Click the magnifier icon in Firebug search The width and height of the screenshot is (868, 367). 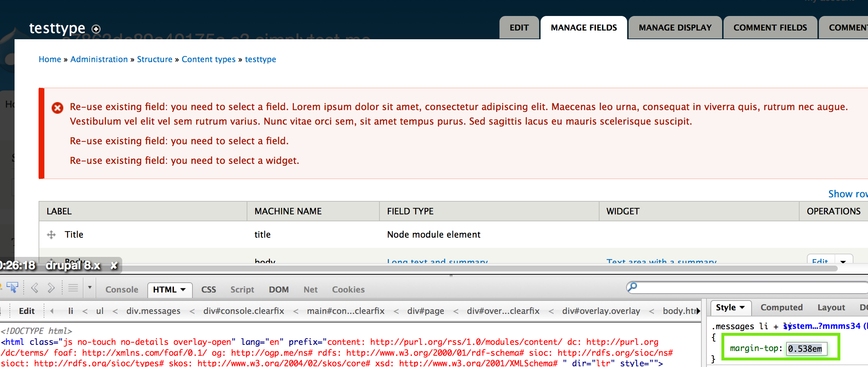pos(632,287)
